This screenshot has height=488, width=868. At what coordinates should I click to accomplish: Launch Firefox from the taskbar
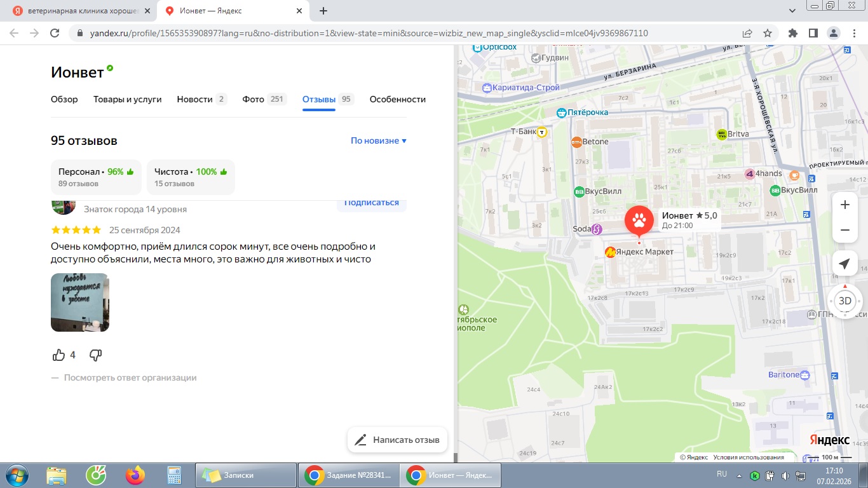135,475
